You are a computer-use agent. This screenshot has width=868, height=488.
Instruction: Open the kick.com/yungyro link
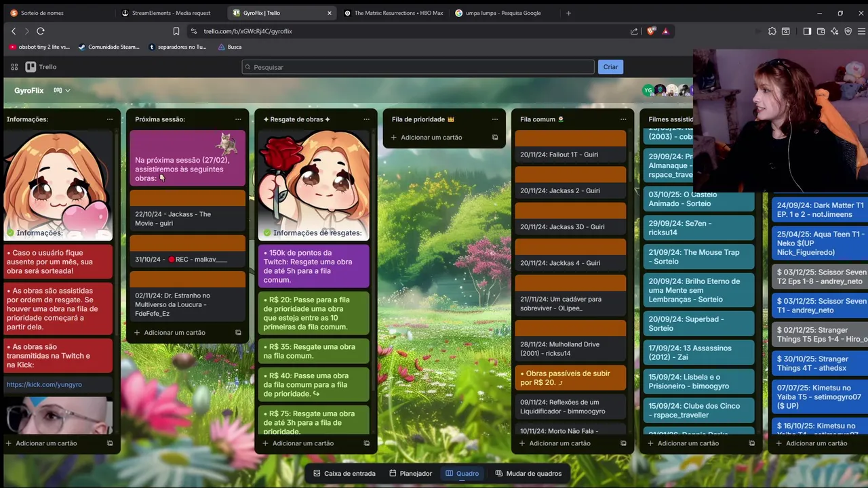(44, 384)
